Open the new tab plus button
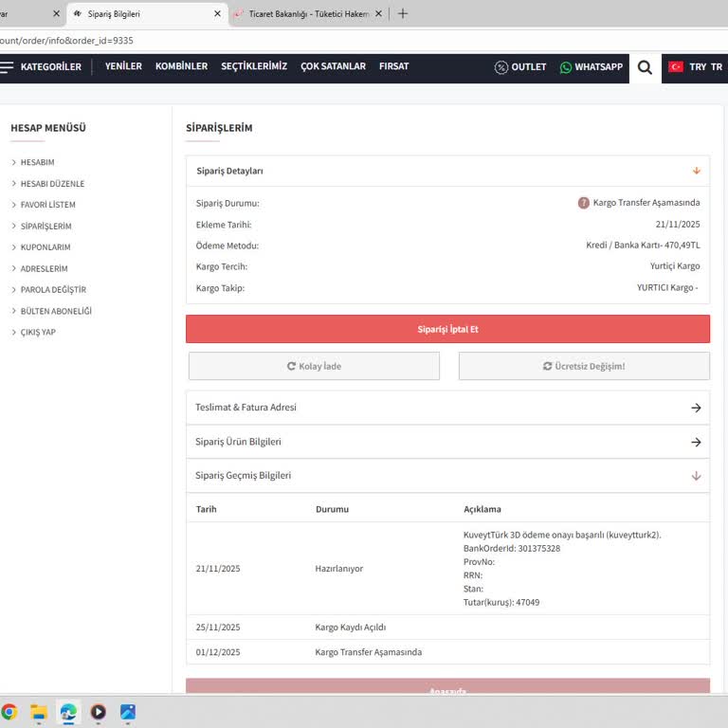This screenshot has height=728, width=728. click(403, 13)
